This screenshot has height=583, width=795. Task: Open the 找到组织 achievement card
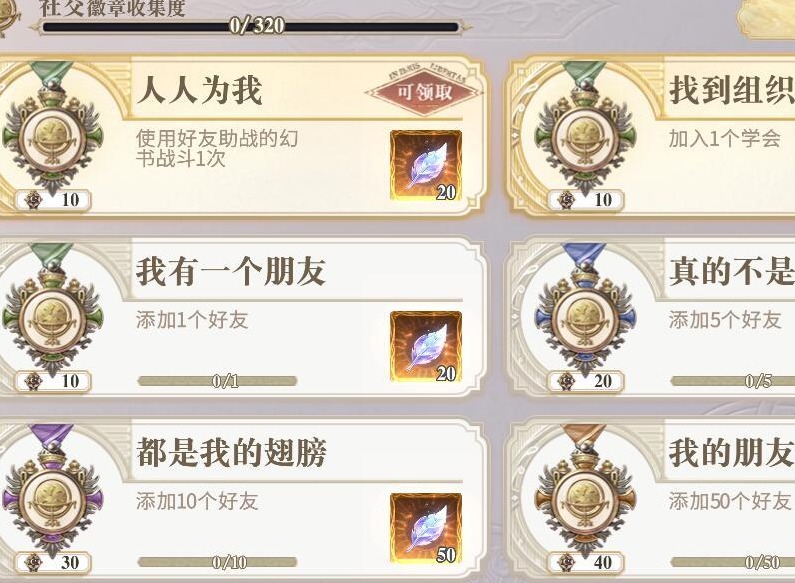(651, 137)
